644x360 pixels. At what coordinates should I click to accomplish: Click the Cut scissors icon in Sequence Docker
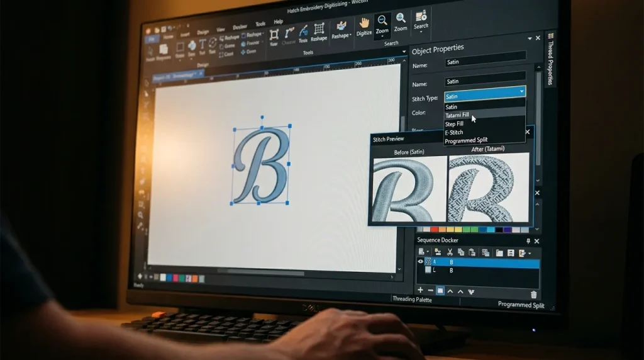coord(450,252)
